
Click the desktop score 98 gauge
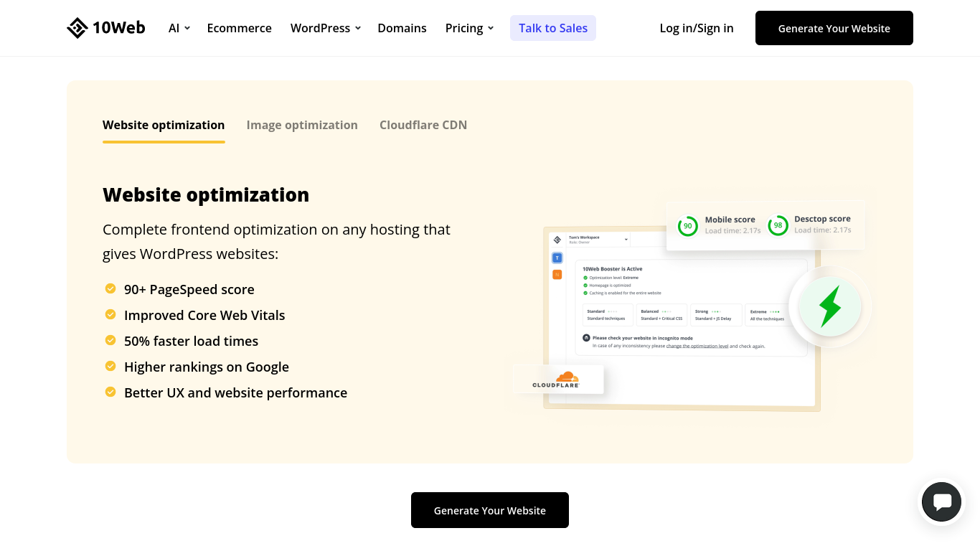pos(778,225)
